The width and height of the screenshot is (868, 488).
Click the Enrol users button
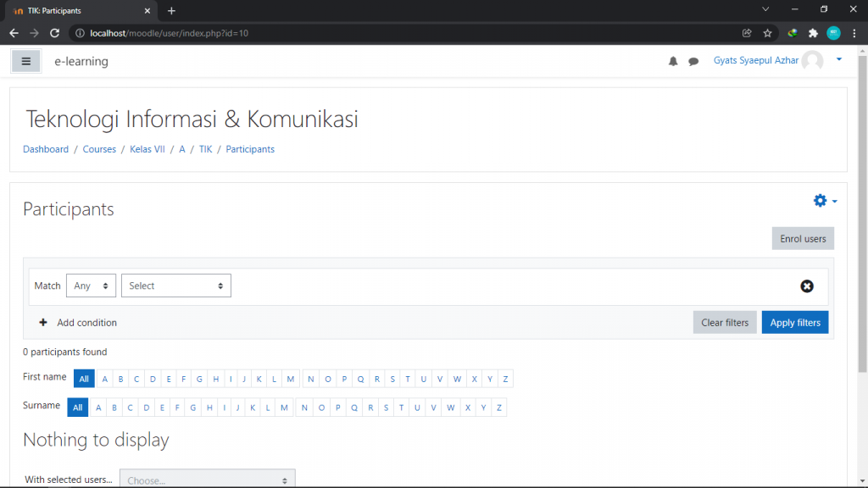click(x=803, y=238)
